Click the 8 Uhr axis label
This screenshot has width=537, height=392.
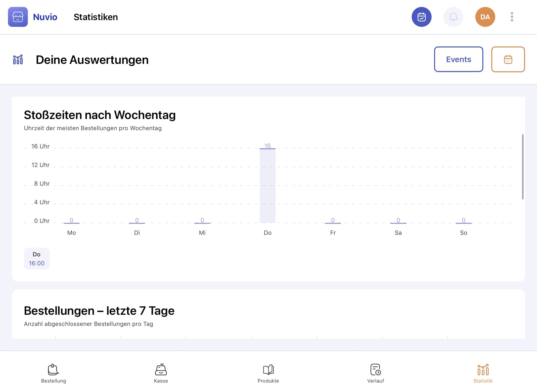[42, 184]
